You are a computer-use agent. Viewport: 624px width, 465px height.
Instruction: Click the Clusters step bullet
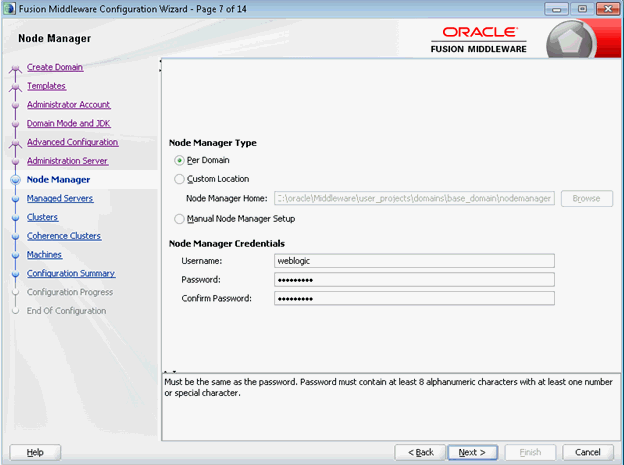(16, 217)
